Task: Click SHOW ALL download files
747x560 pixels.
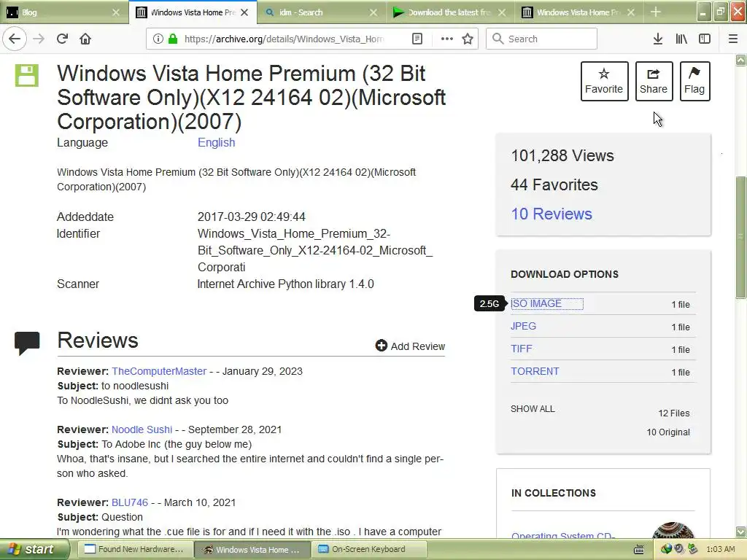Action: click(533, 409)
